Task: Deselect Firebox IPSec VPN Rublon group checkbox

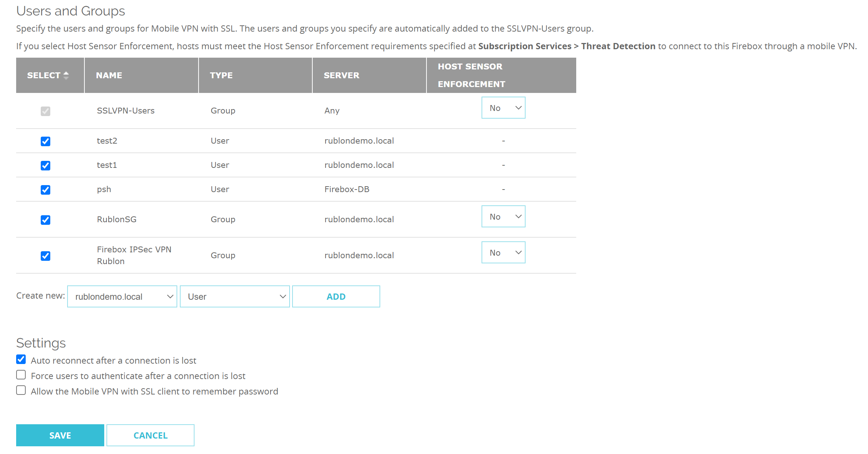Action: 46,256
